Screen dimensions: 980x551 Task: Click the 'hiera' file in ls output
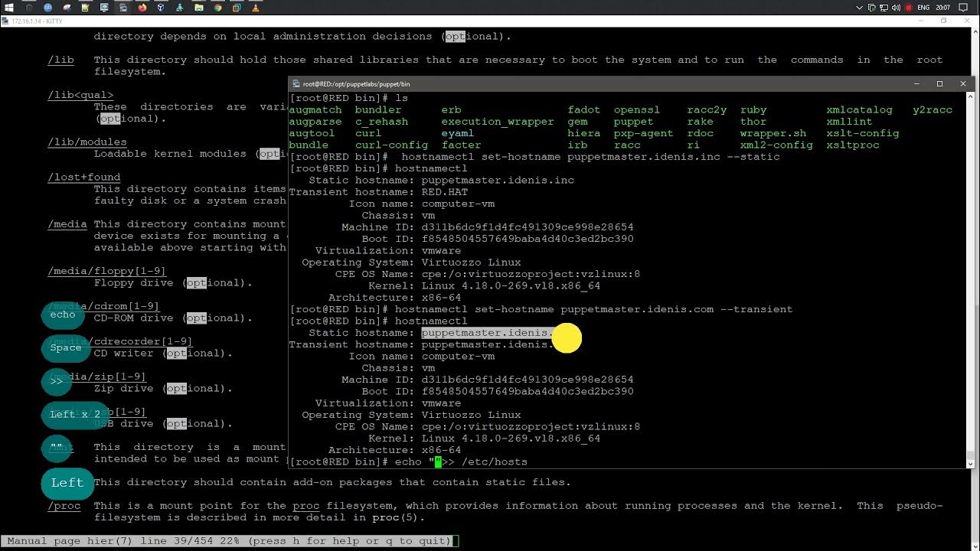(x=583, y=133)
